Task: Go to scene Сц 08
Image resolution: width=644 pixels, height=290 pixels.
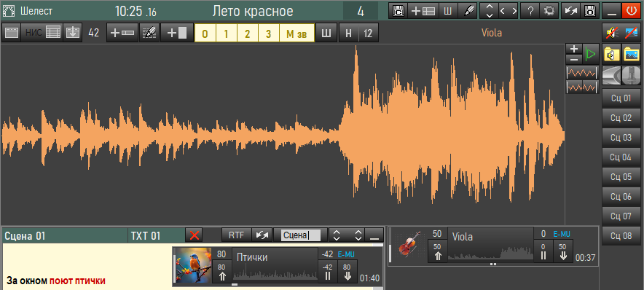Action: tap(621, 236)
